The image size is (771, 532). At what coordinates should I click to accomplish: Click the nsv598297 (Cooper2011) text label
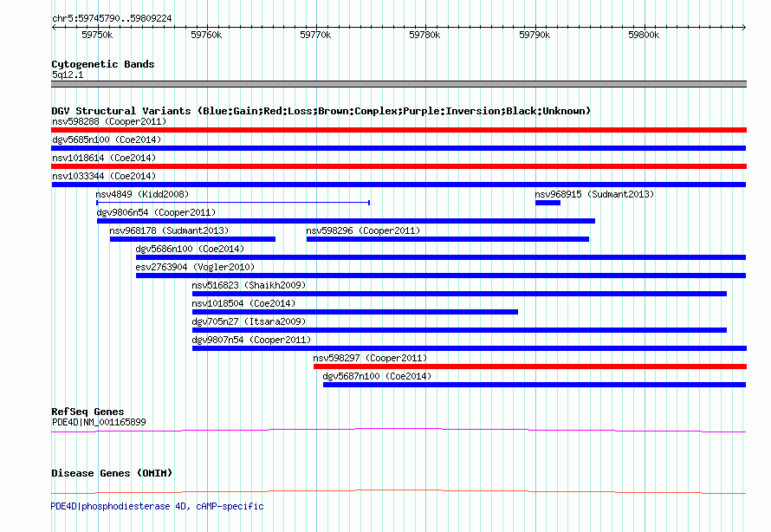(x=370, y=358)
